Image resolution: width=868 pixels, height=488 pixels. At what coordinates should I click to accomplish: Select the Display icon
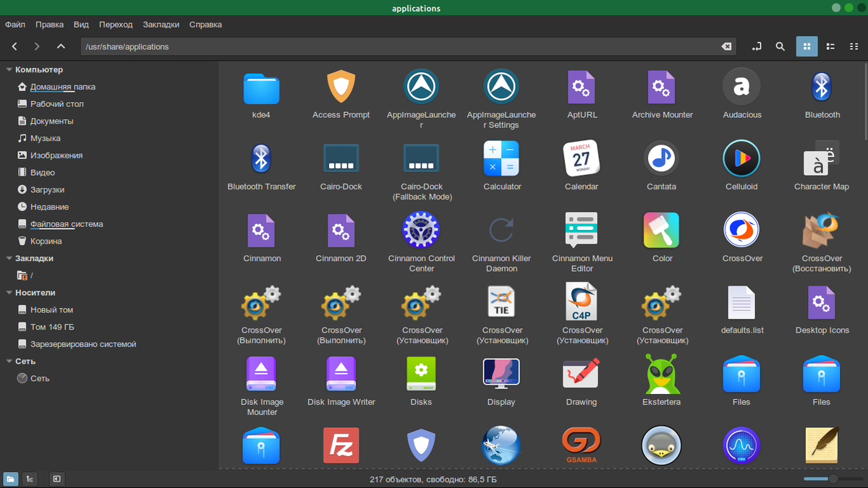(x=501, y=374)
